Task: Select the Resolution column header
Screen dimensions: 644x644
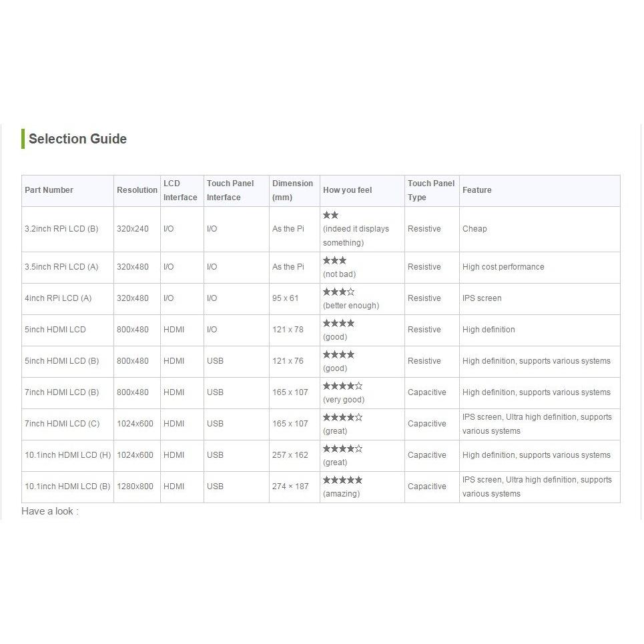Action: [x=137, y=190]
